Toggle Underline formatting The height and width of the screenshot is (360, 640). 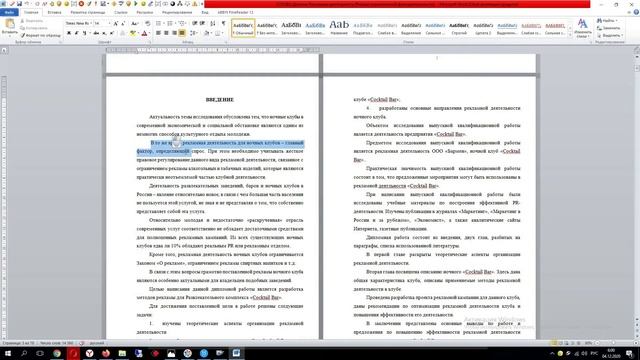[x=85, y=33]
